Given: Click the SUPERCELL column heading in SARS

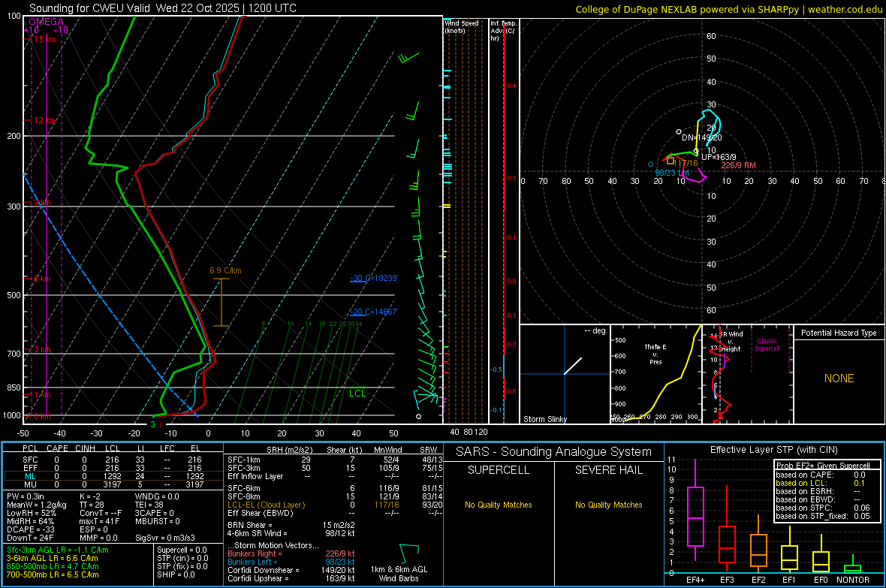Looking at the screenshot, I should (x=499, y=470).
